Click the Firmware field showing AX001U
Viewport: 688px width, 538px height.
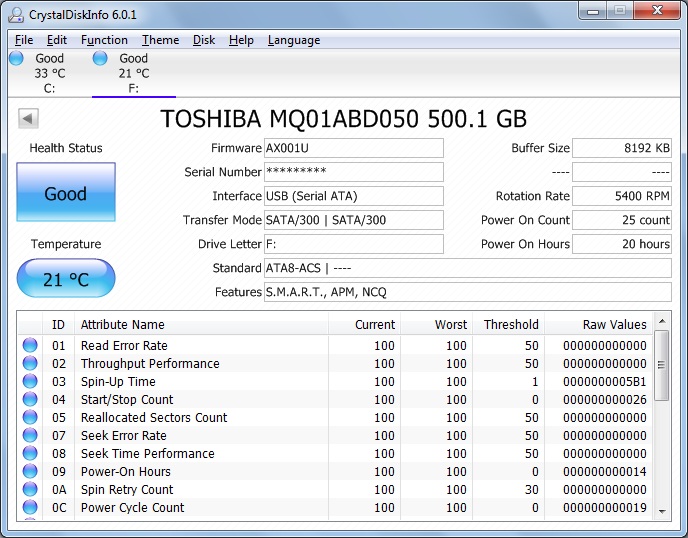click(x=353, y=148)
